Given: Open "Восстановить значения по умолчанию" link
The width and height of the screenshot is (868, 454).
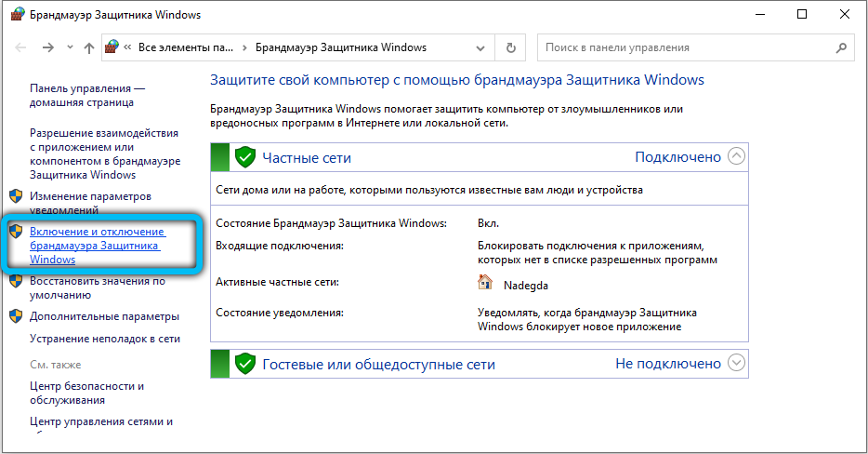Looking at the screenshot, I should 97,287.
